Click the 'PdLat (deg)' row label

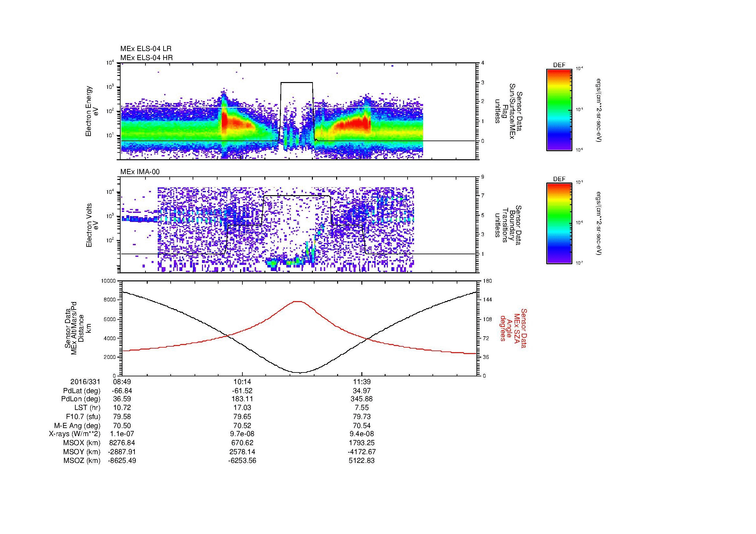[x=82, y=391]
